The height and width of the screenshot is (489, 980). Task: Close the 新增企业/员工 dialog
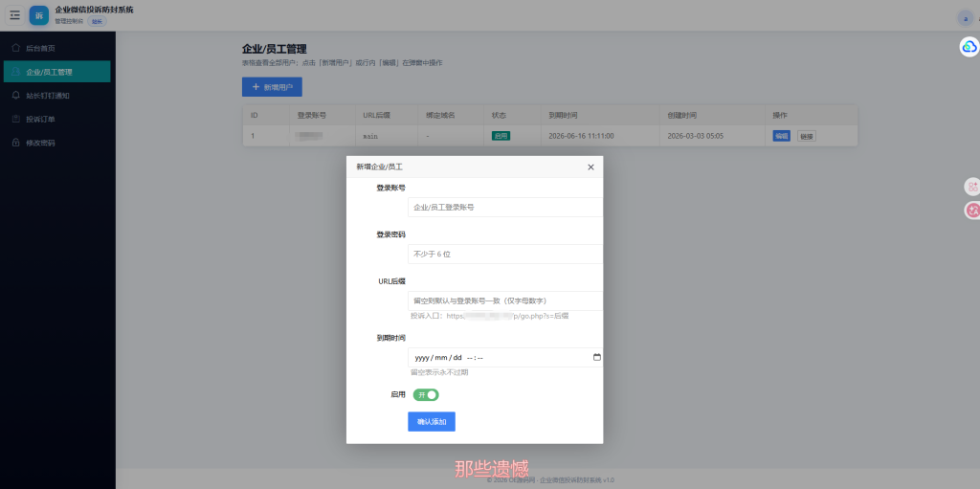pos(590,167)
